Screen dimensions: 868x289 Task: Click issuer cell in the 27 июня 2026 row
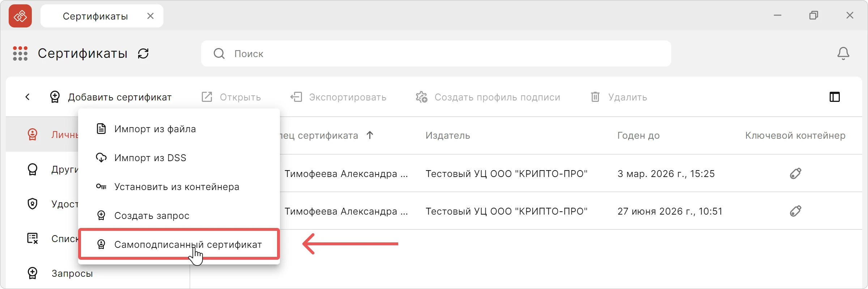pos(506,211)
